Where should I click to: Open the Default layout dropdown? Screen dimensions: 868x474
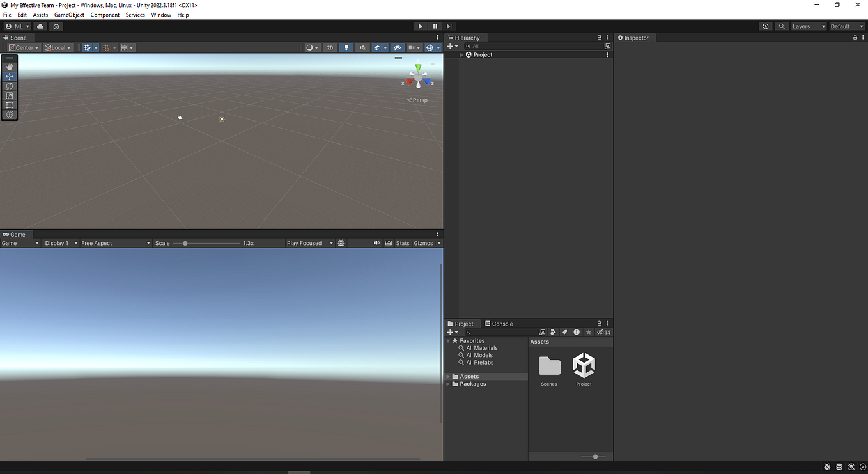pyautogui.click(x=847, y=26)
